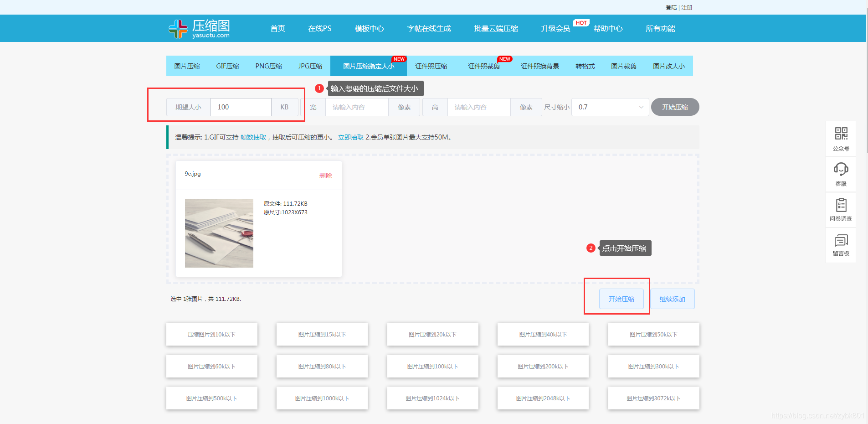Switch to the 图片改大小 tab
868x424 pixels.
[669, 66]
